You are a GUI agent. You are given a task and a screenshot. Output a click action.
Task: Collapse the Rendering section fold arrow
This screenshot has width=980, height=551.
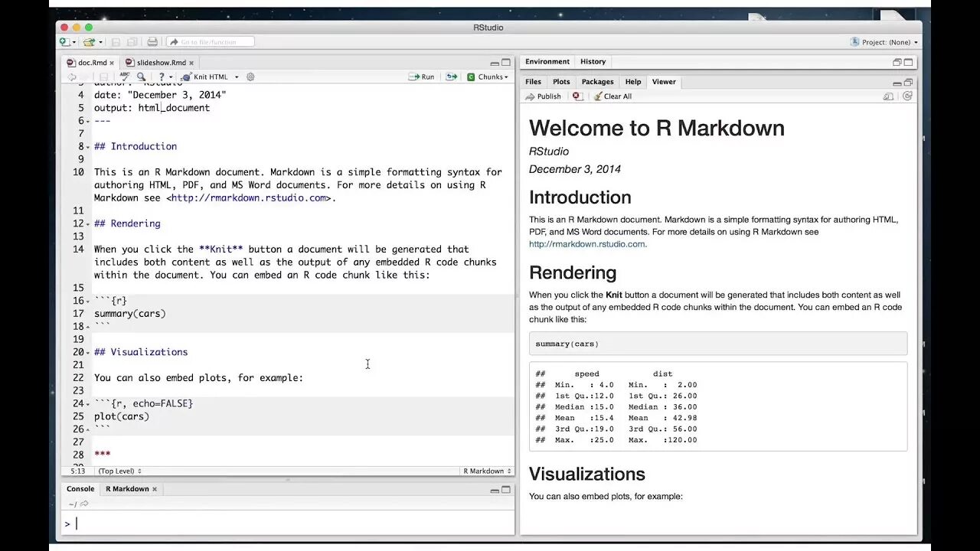point(88,223)
